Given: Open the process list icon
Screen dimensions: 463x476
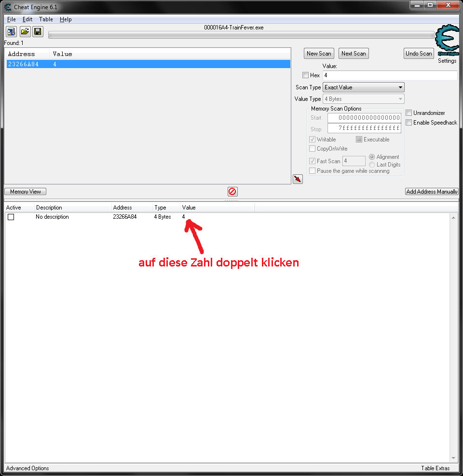Looking at the screenshot, I should 11,31.
